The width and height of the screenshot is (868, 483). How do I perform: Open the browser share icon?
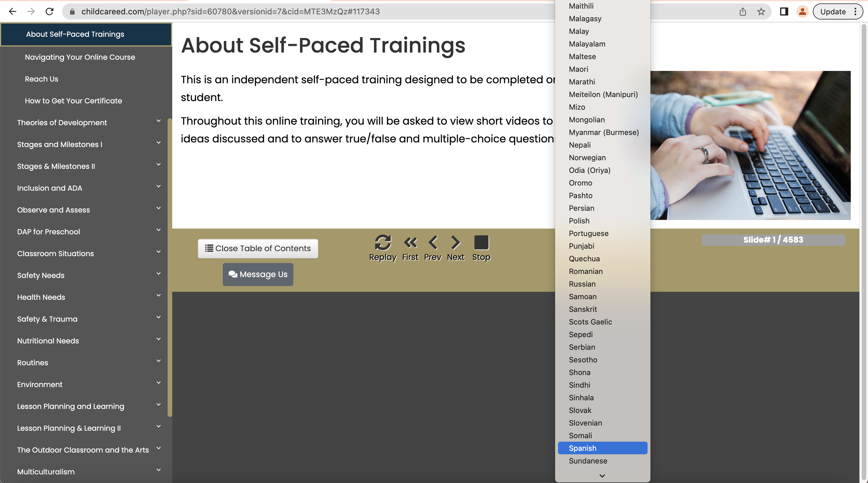[743, 11]
